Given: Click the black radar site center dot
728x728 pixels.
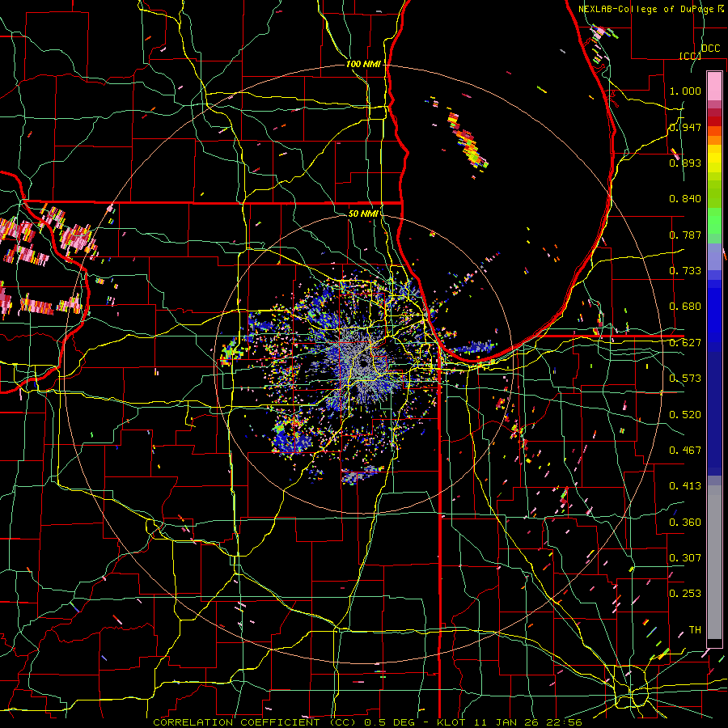Looking at the screenshot, I should [363, 364].
